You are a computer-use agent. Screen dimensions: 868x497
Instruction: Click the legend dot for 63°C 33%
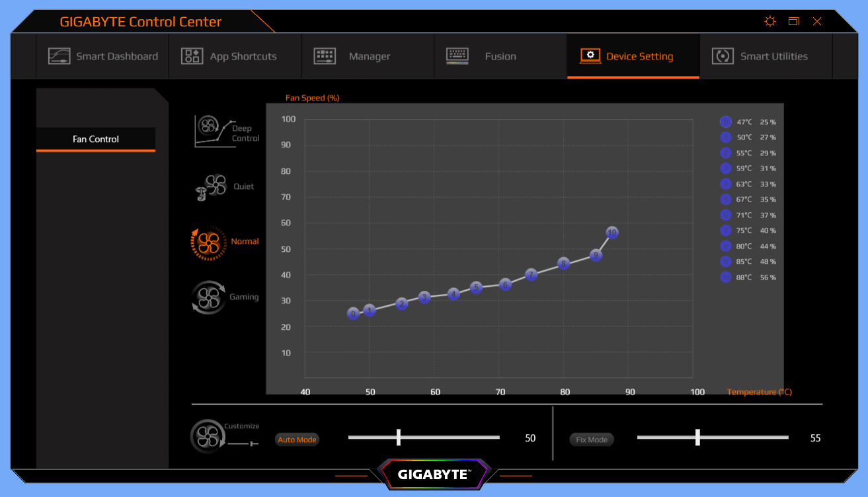pos(725,184)
